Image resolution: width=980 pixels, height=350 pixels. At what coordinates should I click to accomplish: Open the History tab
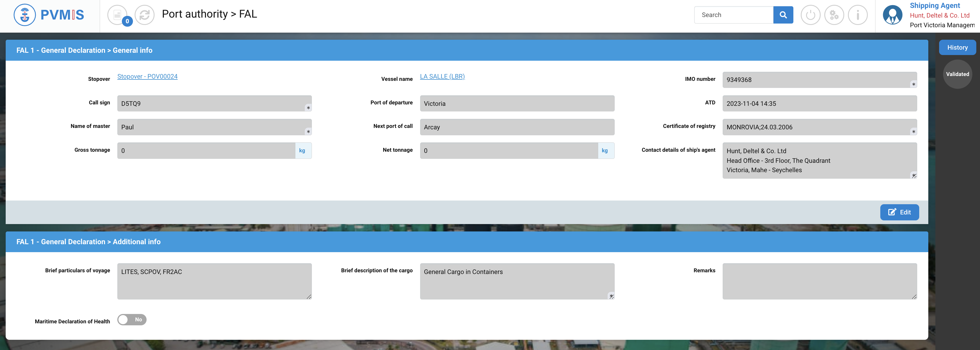[x=957, y=47]
